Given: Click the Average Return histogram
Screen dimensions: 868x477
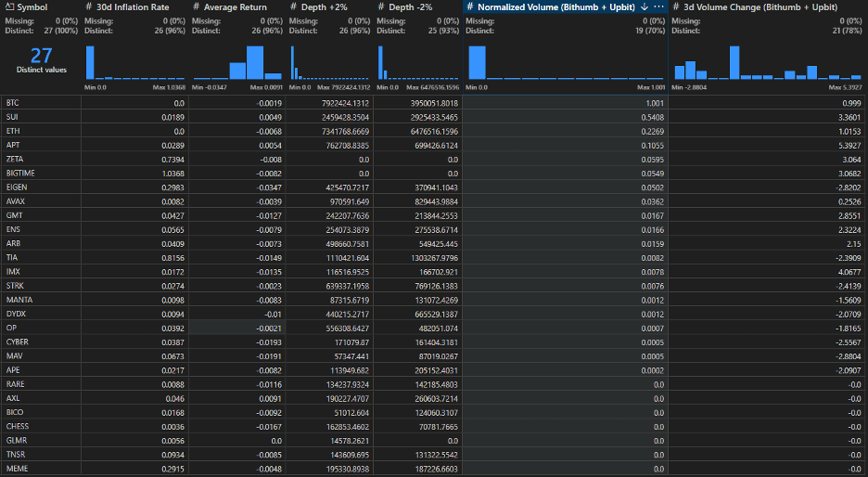Looking at the screenshot, I should point(237,62).
